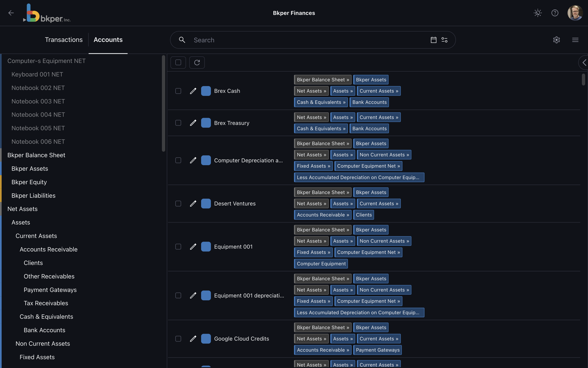Image resolution: width=588 pixels, height=368 pixels.
Task: Click the groups sidebar scrollbar
Action: 164,103
